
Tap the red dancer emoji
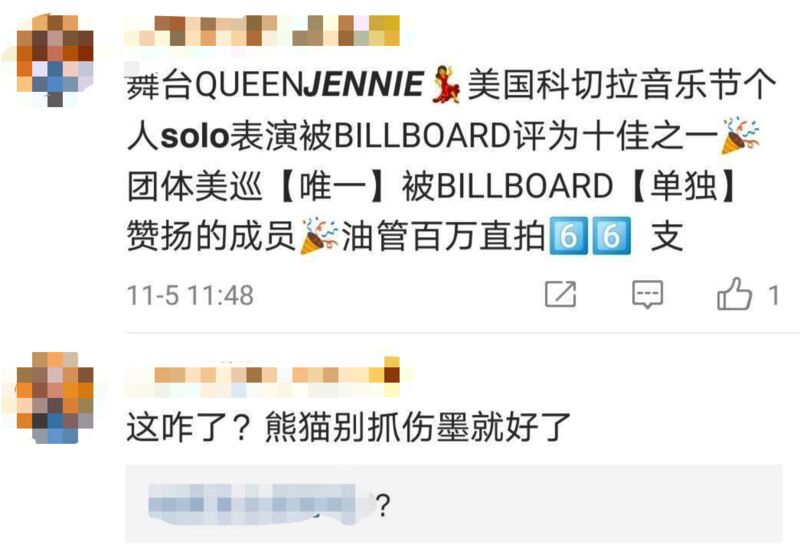pos(445,84)
